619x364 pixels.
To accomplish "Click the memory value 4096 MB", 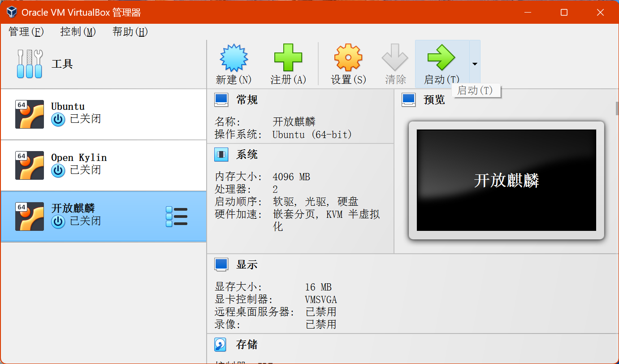I will [291, 177].
